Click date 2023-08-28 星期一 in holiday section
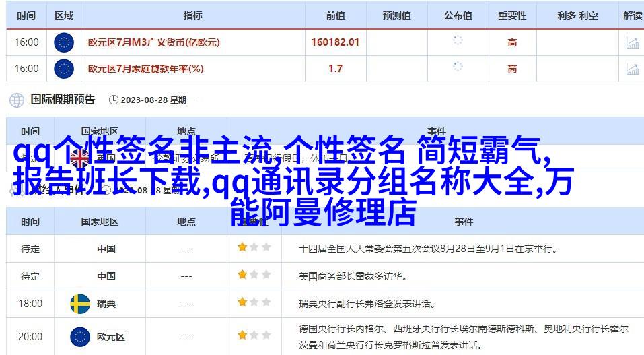This screenshot has height=355, width=644. [157, 100]
